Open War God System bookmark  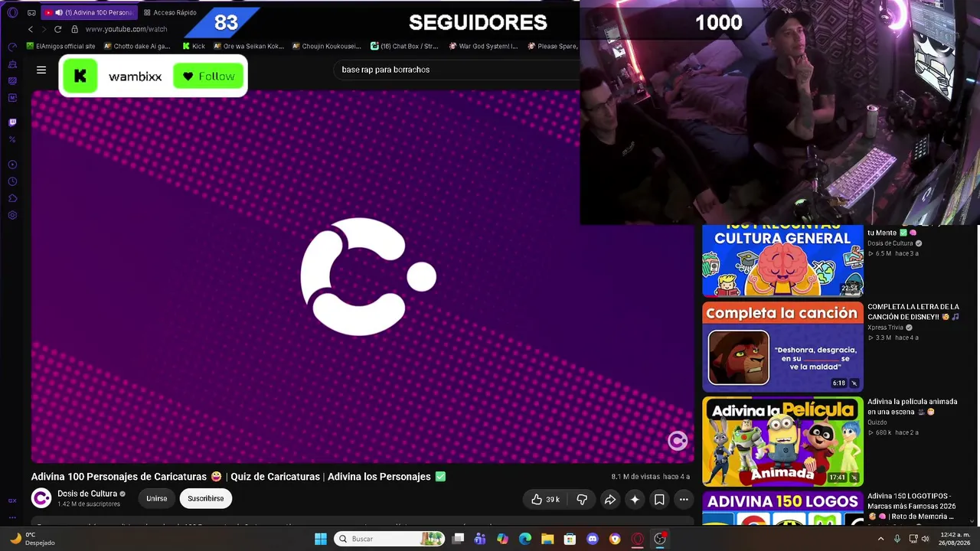tap(484, 46)
